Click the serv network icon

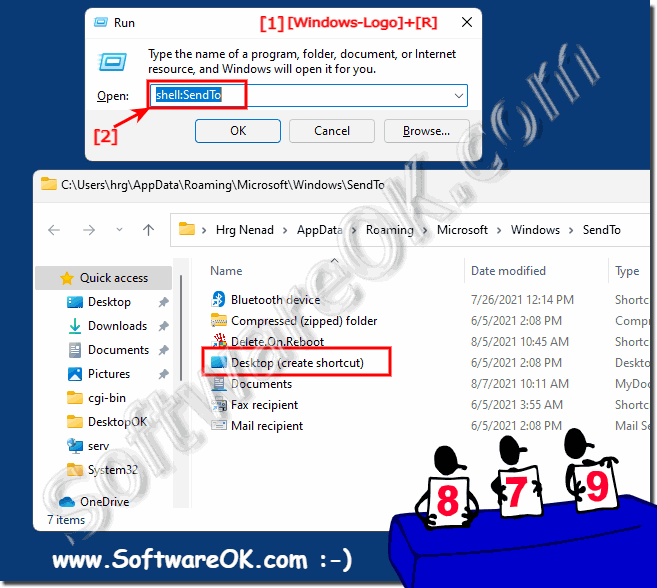tap(75, 446)
